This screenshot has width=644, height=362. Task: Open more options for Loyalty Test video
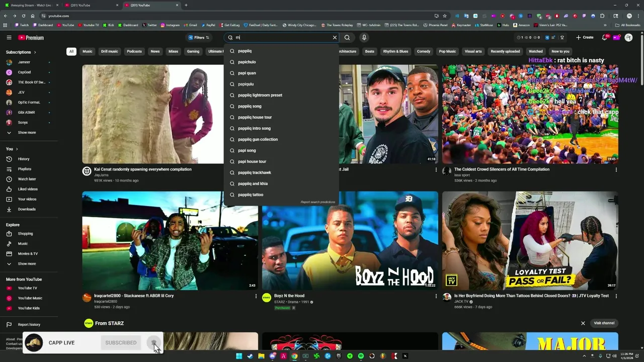point(616,296)
